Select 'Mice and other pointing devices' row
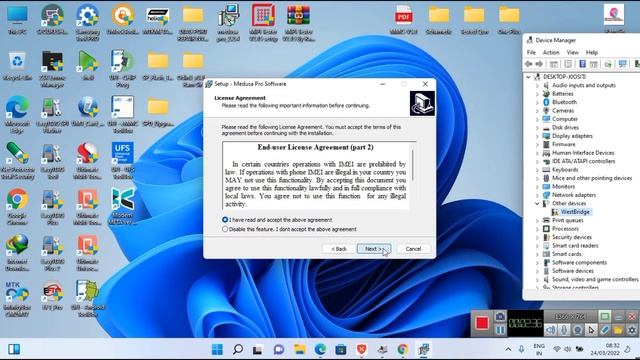This screenshot has height=360, width=640. tap(592, 178)
